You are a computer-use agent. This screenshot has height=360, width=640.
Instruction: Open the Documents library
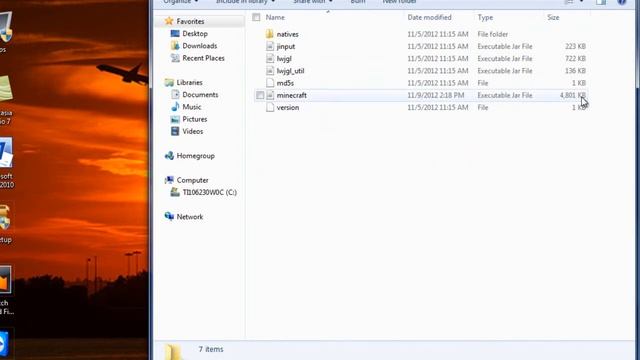(200, 95)
